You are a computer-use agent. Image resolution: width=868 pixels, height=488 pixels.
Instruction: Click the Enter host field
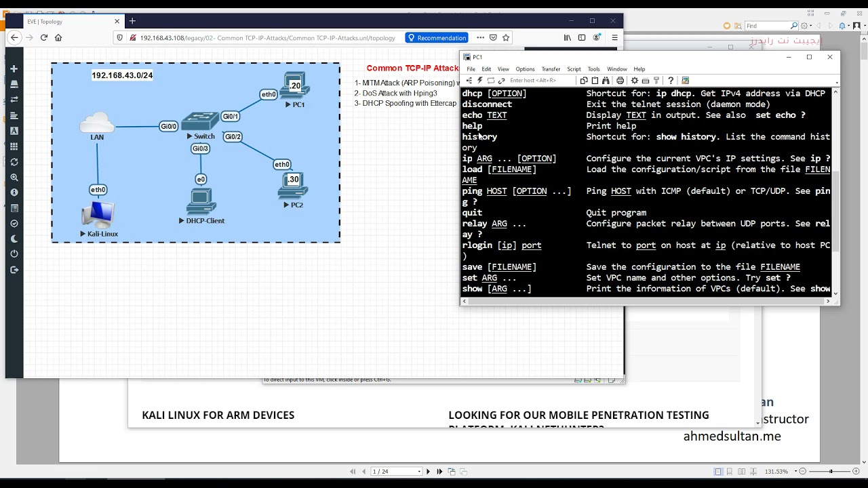point(540,81)
